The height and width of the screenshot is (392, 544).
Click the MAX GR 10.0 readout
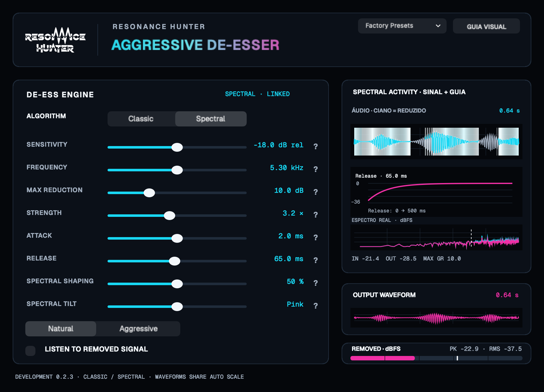tap(442, 259)
